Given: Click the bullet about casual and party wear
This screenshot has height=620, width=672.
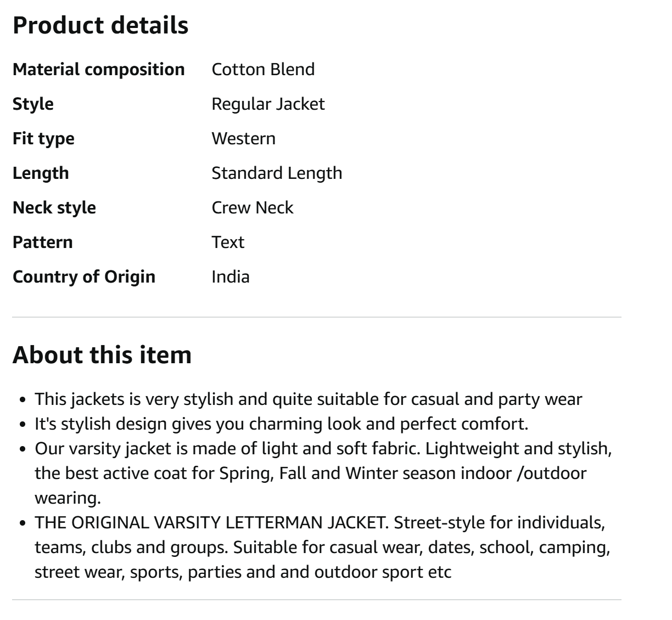Looking at the screenshot, I should [x=308, y=399].
